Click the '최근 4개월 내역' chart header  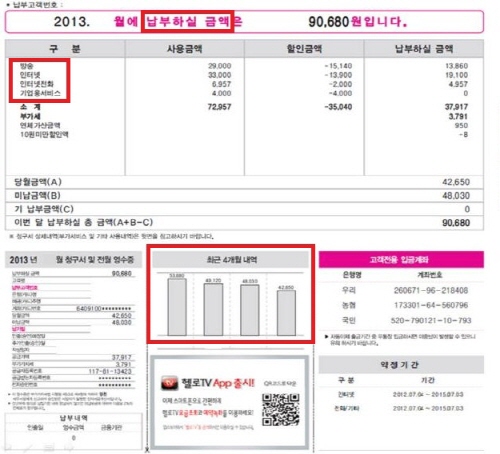click(x=231, y=260)
